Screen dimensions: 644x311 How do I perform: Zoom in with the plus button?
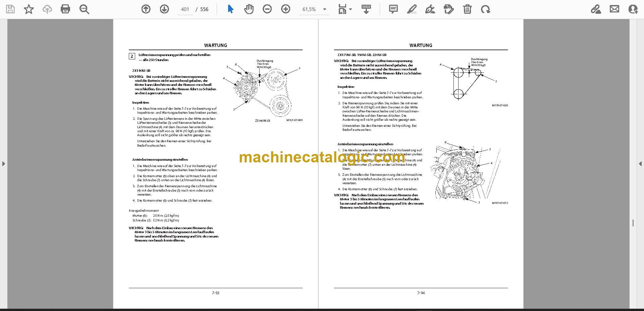pyautogui.click(x=286, y=9)
